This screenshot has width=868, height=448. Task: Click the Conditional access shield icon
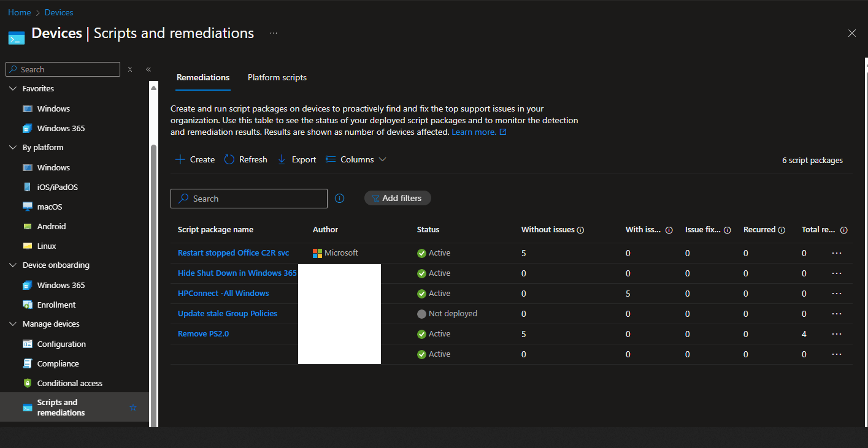click(28, 383)
